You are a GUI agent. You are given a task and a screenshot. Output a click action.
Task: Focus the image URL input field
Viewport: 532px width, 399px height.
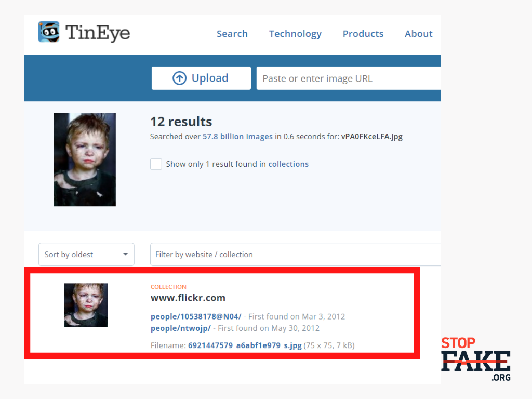click(349, 78)
